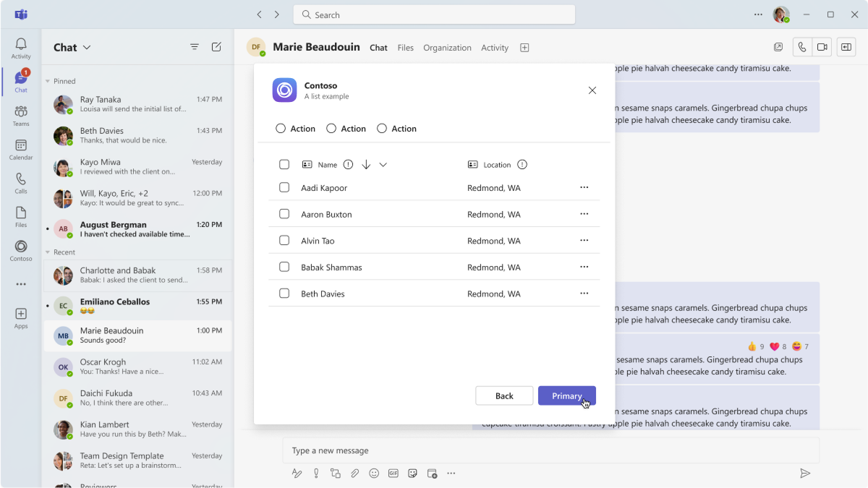Image resolution: width=868 pixels, height=488 pixels.
Task: Focus the Type a new message field
Action: [x=551, y=450]
